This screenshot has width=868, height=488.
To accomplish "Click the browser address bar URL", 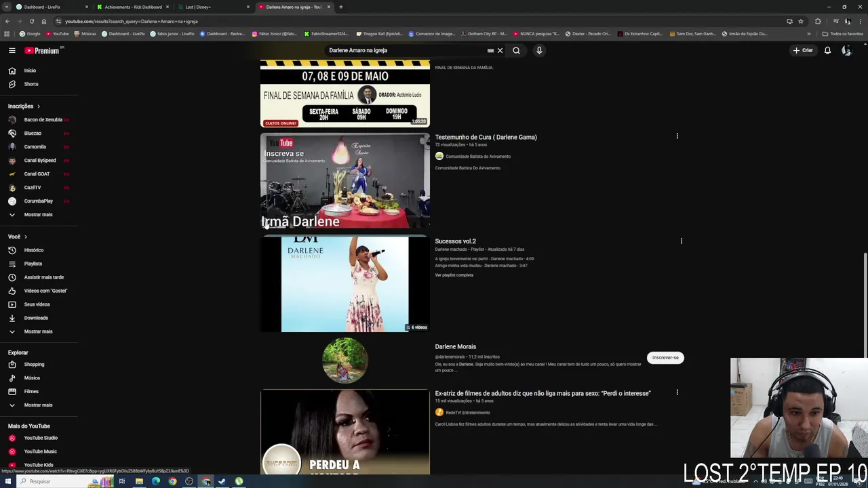I will (x=132, y=21).
